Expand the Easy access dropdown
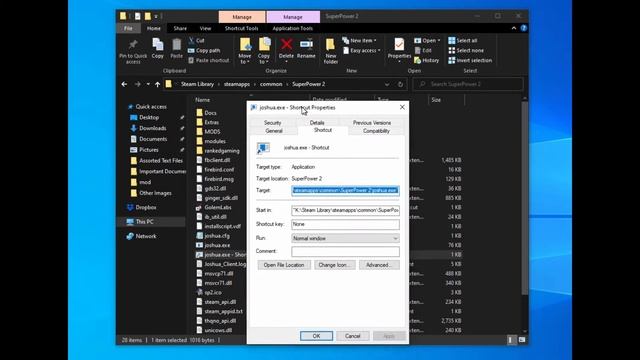640x360 pixels. point(362,50)
